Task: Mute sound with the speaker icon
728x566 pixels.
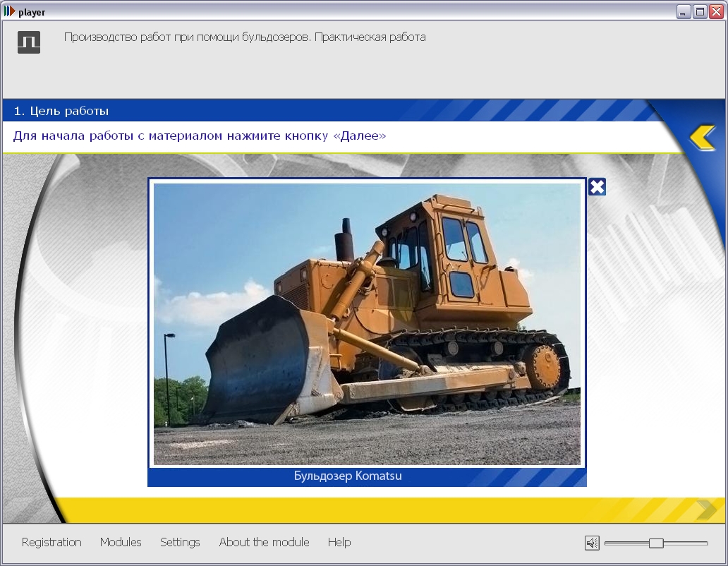Action: (592, 543)
